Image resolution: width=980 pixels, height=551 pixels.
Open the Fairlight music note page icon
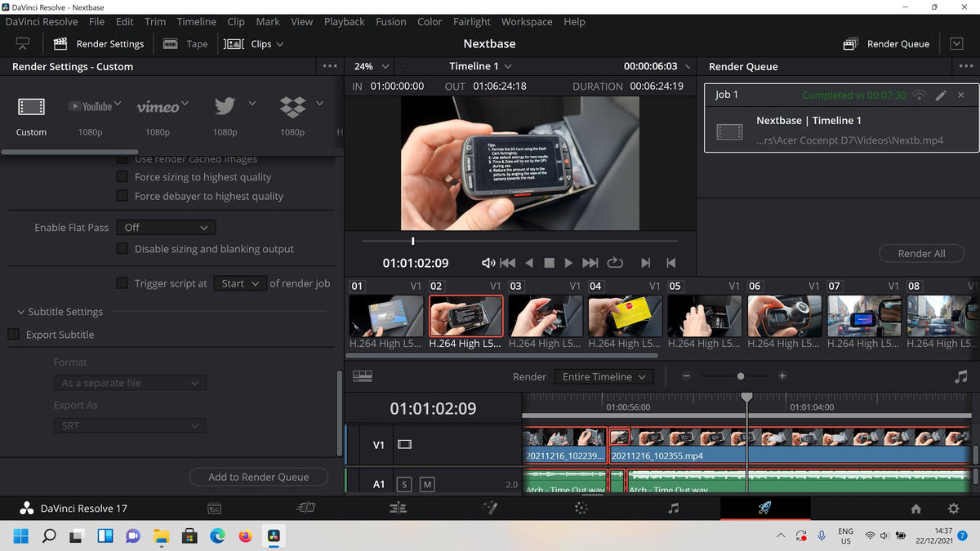(673, 509)
